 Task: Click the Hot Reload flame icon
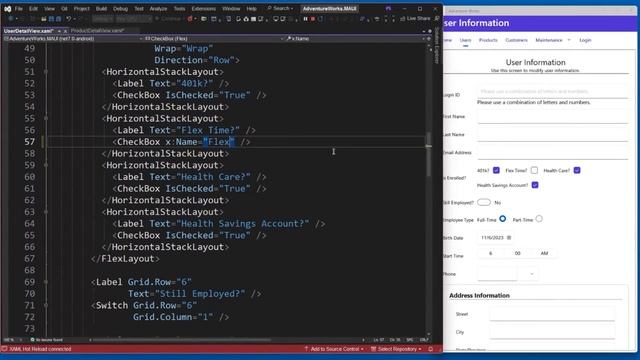(x=190, y=19)
